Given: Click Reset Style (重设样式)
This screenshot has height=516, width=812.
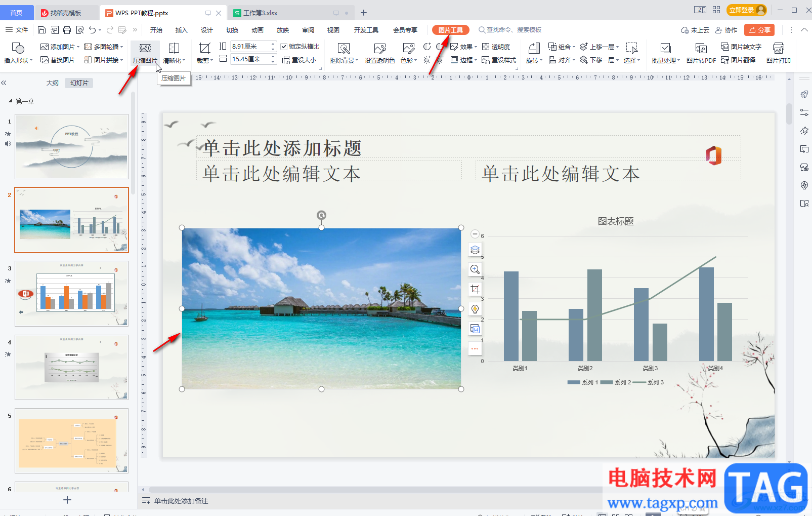Looking at the screenshot, I should pyautogui.click(x=499, y=60).
